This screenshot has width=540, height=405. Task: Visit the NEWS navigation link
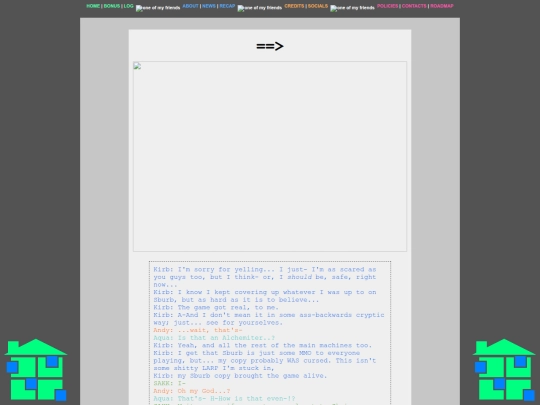209,6
